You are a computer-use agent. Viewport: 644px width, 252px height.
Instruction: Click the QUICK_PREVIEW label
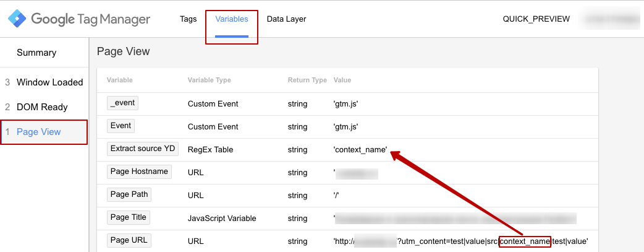point(536,19)
